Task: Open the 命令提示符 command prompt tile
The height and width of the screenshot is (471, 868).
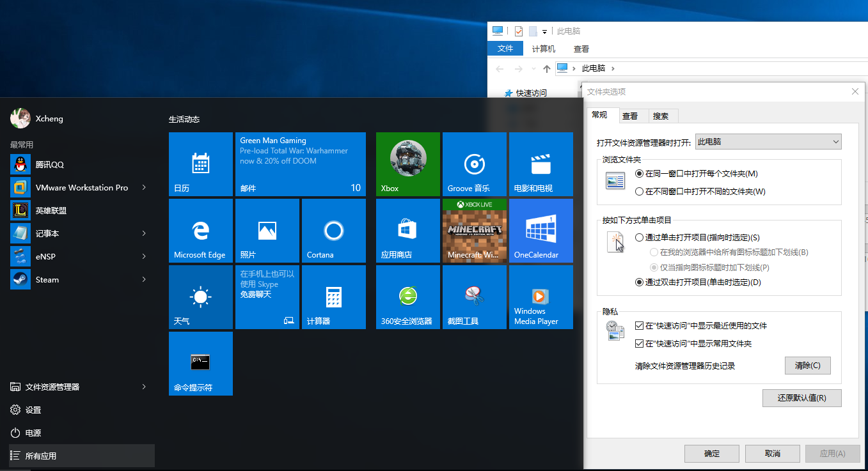Action: (x=201, y=364)
